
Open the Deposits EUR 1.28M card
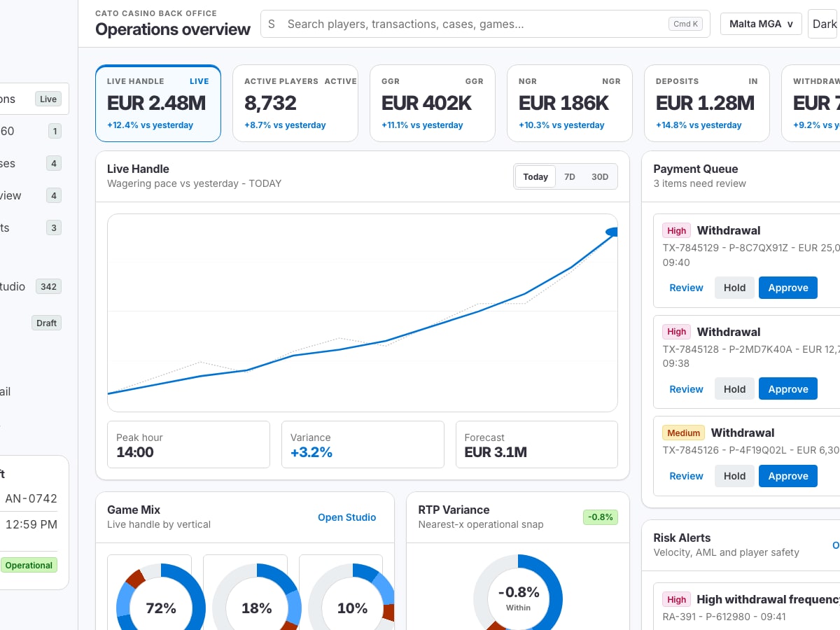(707, 104)
